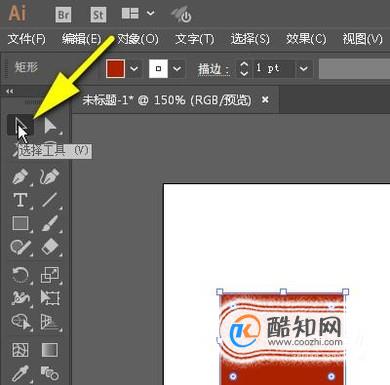Click the top-left handle of the rectangle
Viewport: 390px width, 385px height.
[219, 292]
